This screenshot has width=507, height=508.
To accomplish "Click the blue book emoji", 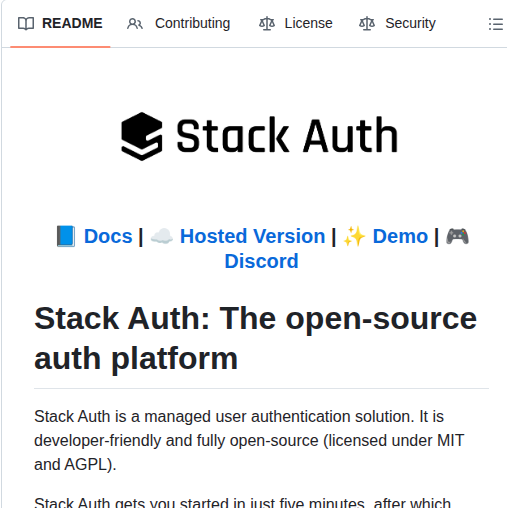I will [66, 236].
